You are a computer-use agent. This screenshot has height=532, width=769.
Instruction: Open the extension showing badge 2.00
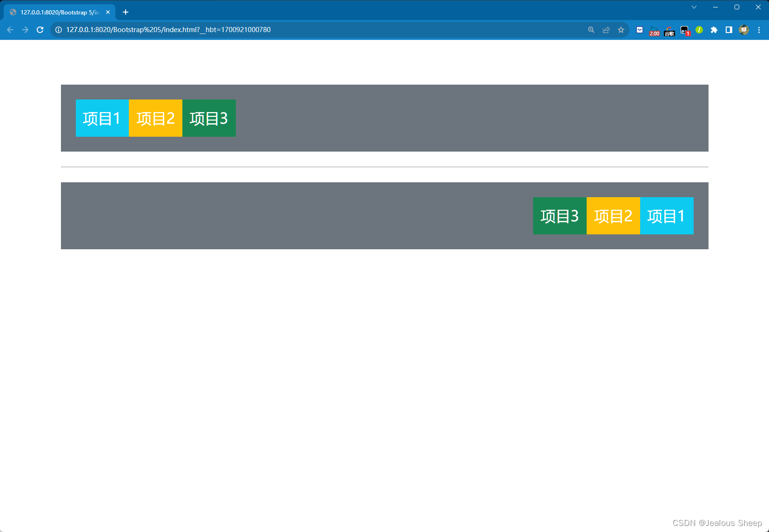pos(654,30)
